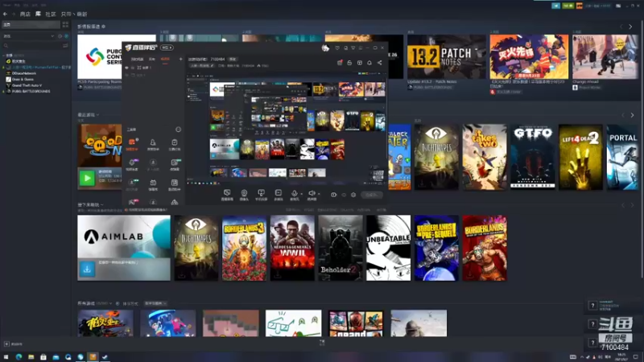The image size is (644, 362).
Task: Select highlighted red first toolbox tool
Action: click(132, 145)
